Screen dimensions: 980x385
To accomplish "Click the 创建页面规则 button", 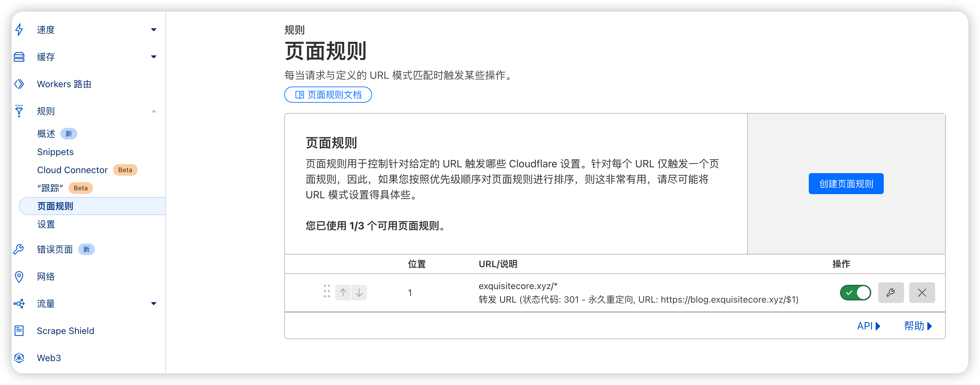I will tap(846, 184).
